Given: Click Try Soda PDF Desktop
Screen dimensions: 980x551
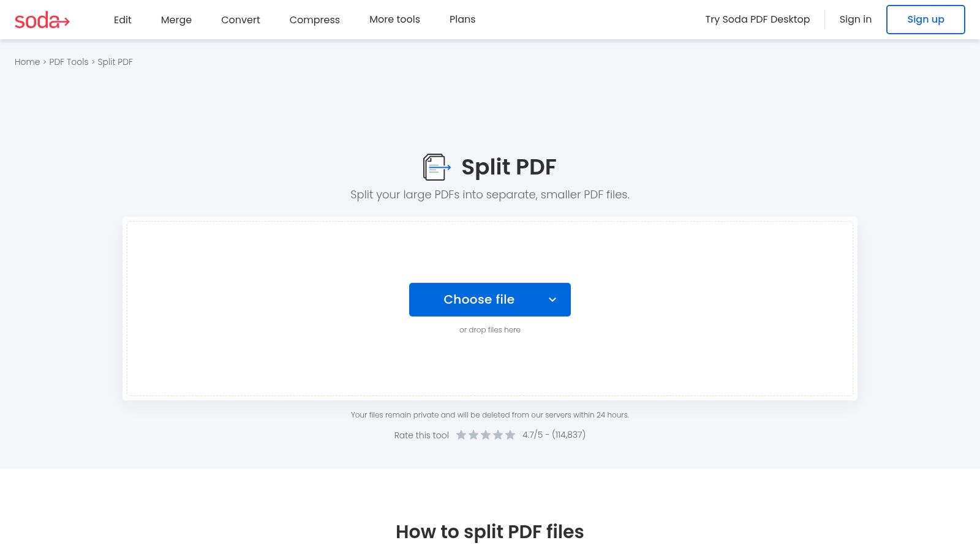Looking at the screenshot, I should click(757, 19).
